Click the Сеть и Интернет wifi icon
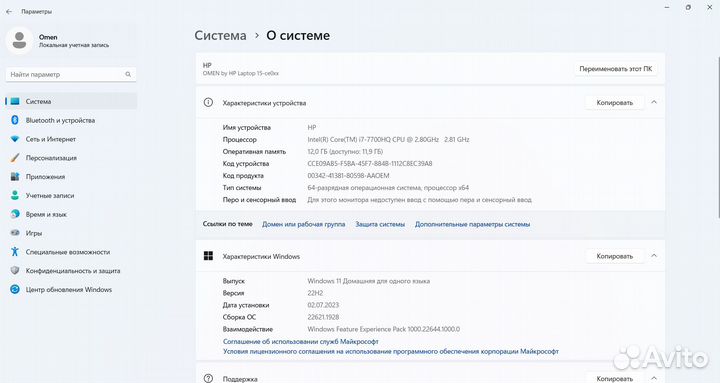Image resolution: width=720 pixels, height=383 pixels. pos(15,139)
